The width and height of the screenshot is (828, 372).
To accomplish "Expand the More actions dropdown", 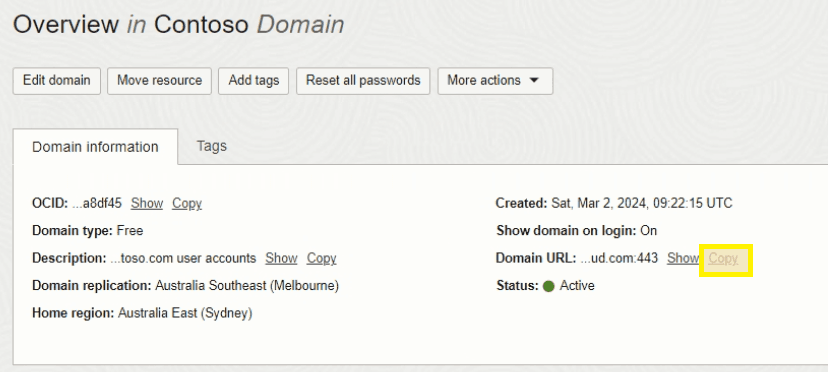I will (x=495, y=81).
